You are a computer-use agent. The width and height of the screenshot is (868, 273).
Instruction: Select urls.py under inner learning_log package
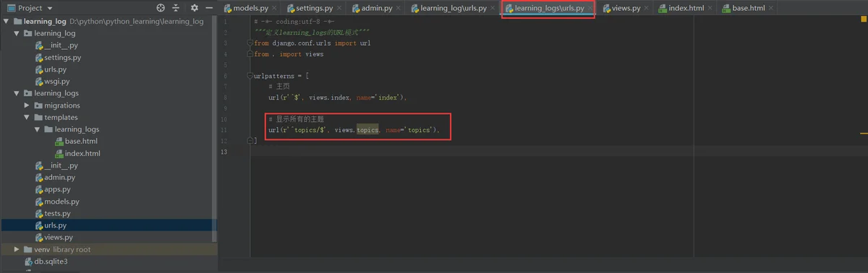click(50, 69)
